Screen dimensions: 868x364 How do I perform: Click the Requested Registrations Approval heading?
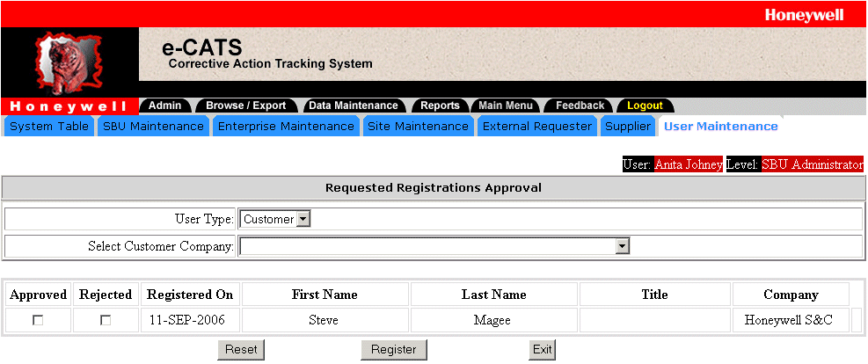click(433, 187)
